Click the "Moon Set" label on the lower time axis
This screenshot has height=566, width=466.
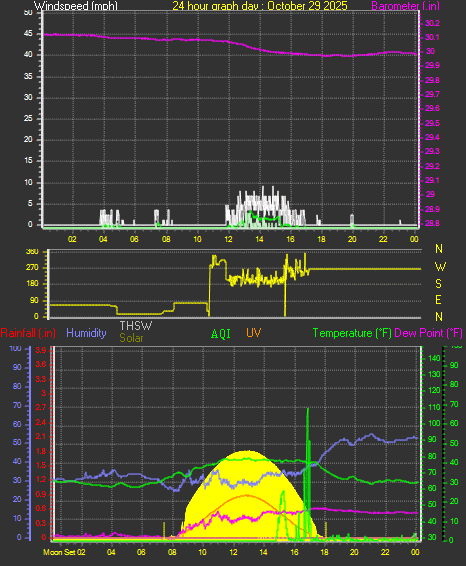coord(59,552)
